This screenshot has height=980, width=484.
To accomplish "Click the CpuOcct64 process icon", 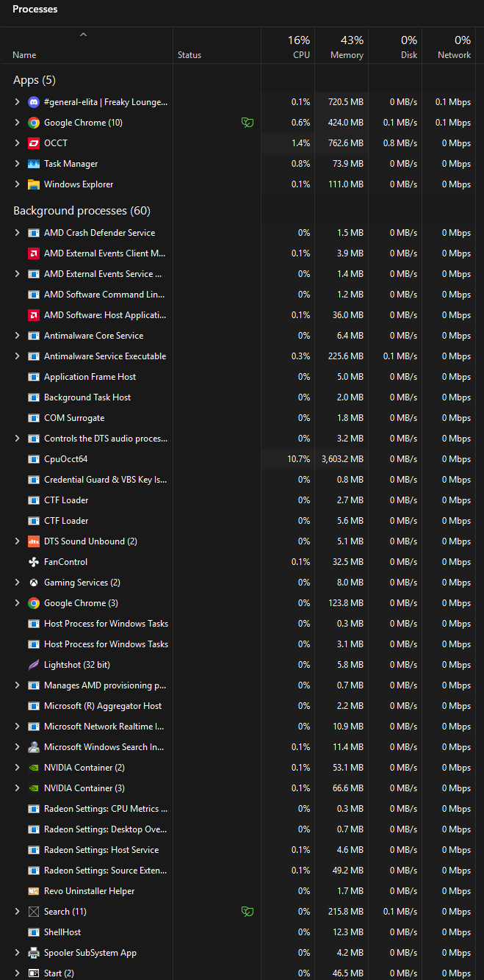I will 34,459.
